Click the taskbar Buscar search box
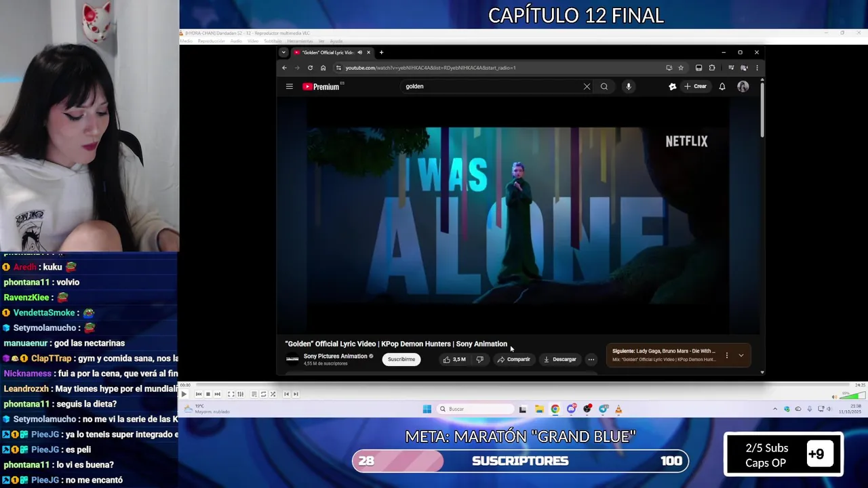This screenshot has height=488, width=868. pos(474,409)
